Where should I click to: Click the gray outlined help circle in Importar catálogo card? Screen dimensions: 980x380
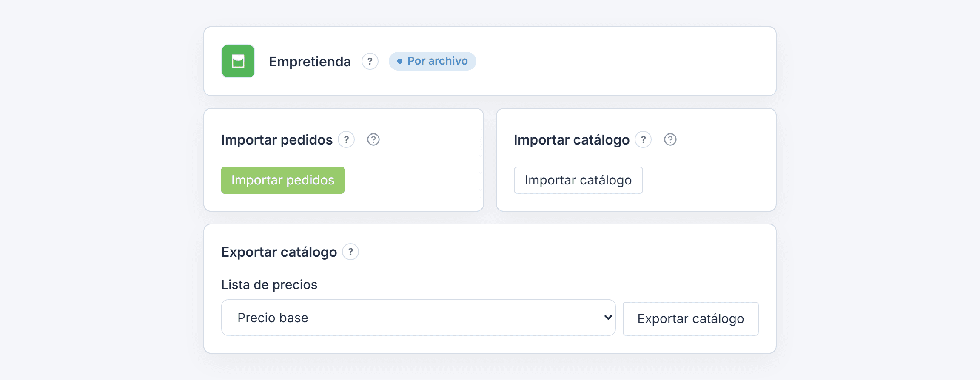(x=670, y=139)
